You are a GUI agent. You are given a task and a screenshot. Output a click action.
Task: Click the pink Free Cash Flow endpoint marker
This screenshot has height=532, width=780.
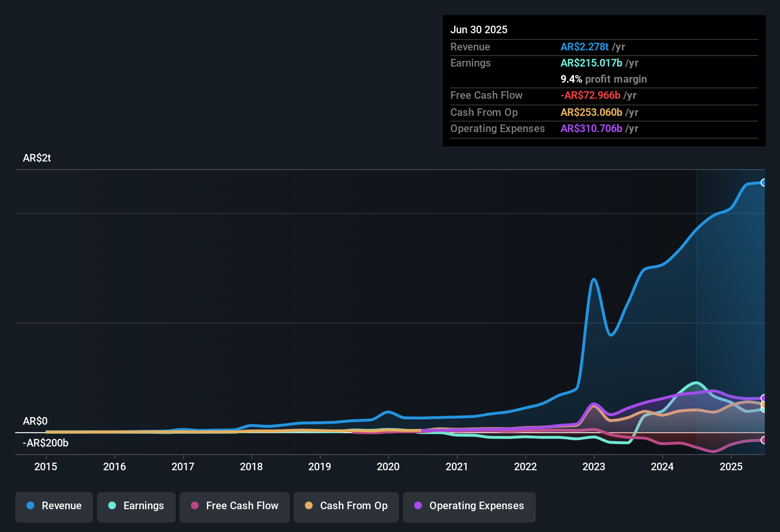point(763,440)
